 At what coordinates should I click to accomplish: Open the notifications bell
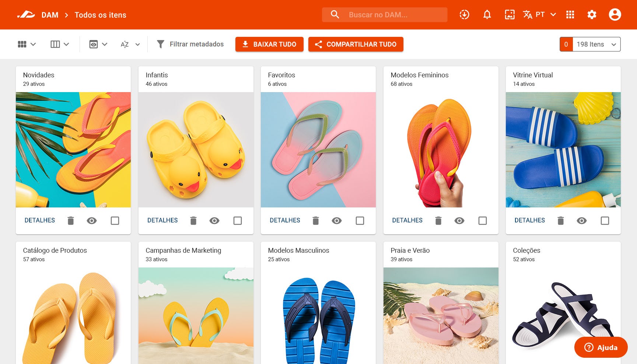pos(487,15)
